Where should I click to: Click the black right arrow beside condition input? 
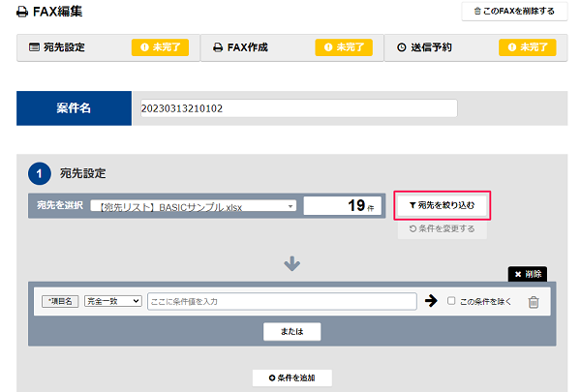[x=431, y=300]
